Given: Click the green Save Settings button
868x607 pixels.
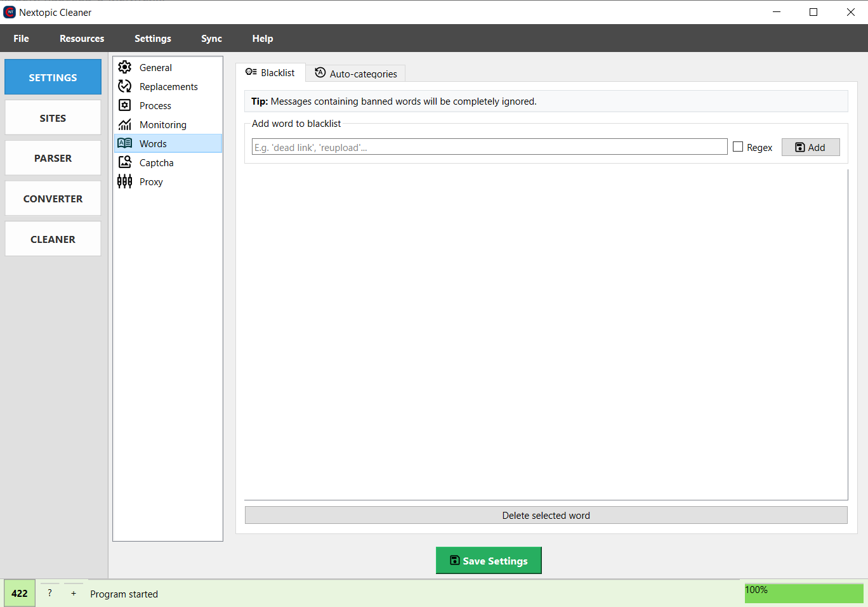Looking at the screenshot, I should (489, 561).
